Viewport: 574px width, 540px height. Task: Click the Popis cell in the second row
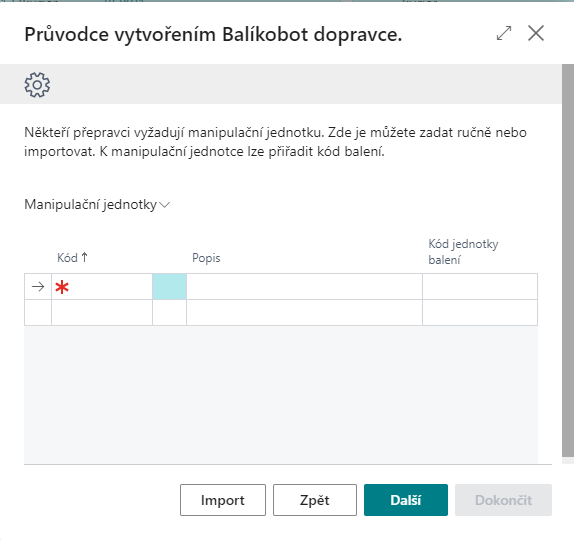(x=304, y=312)
